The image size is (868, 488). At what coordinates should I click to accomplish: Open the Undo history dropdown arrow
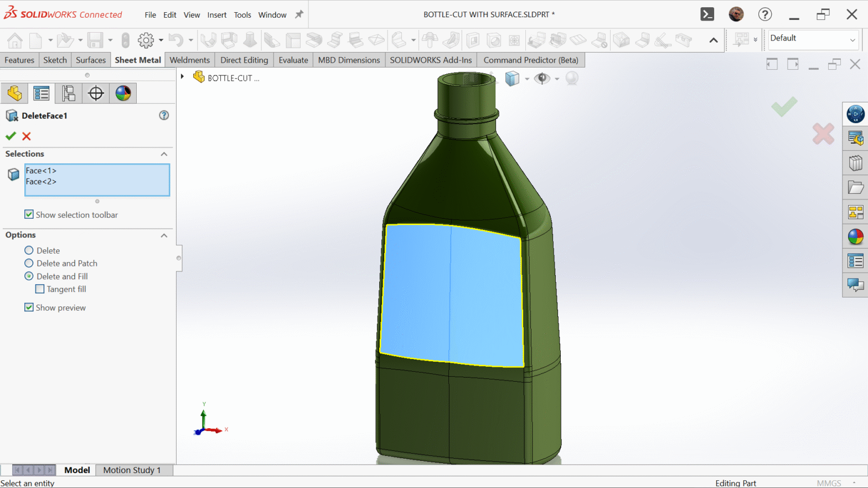(191, 40)
